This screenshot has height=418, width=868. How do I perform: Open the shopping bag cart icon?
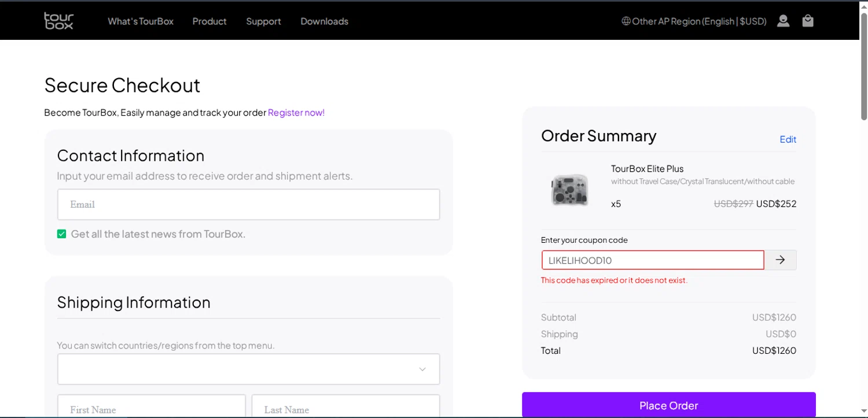pyautogui.click(x=808, y=21)
